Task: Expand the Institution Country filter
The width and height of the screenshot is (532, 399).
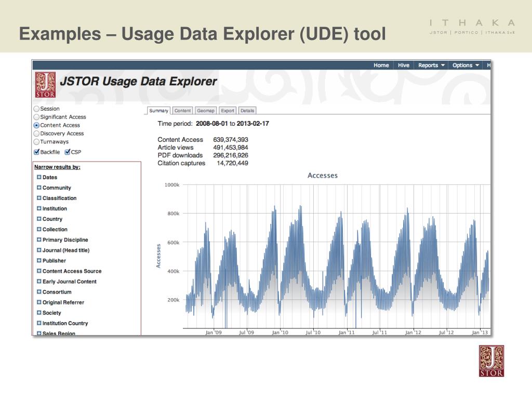Action: 39,323
